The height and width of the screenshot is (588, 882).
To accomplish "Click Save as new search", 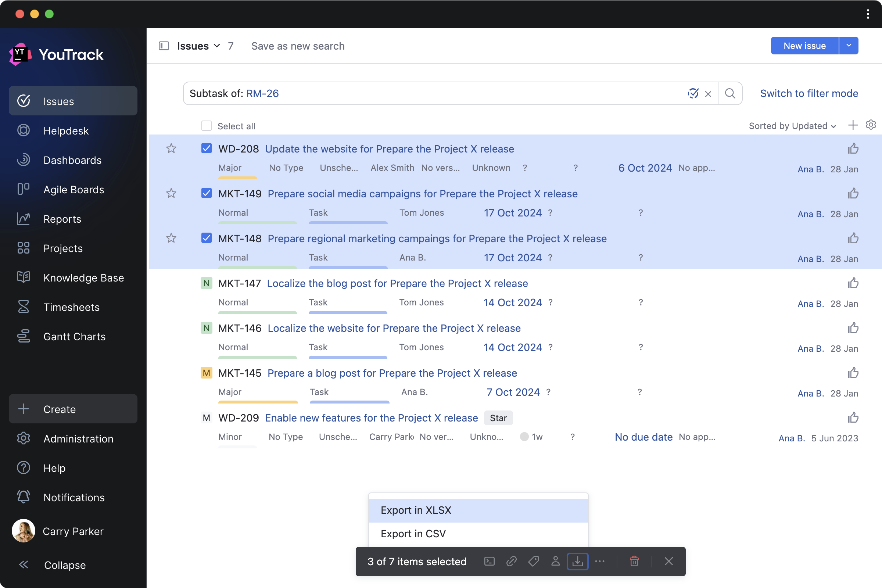I will [298, 46].
